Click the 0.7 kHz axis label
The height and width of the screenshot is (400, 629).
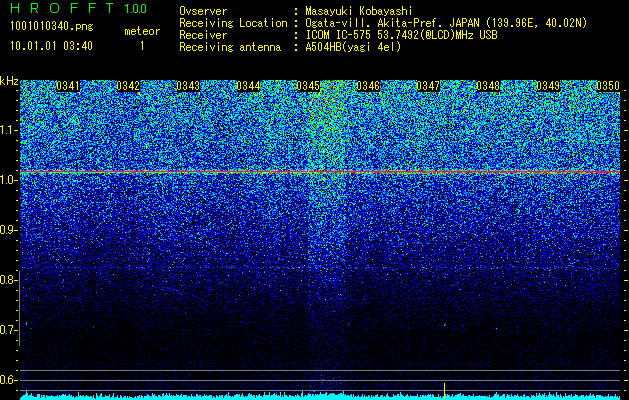7,330
